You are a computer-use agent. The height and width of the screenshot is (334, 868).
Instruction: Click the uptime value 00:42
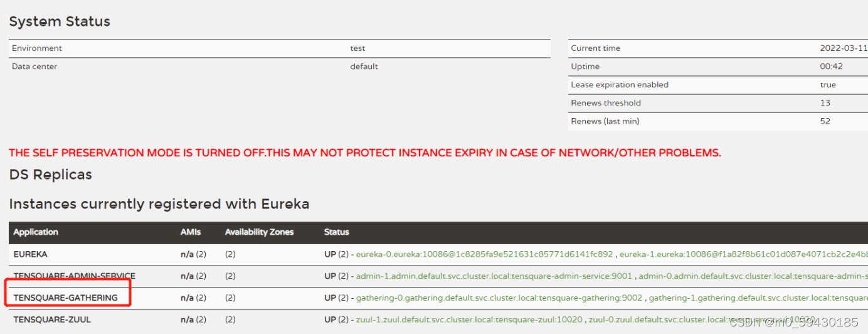coord(831,67)
